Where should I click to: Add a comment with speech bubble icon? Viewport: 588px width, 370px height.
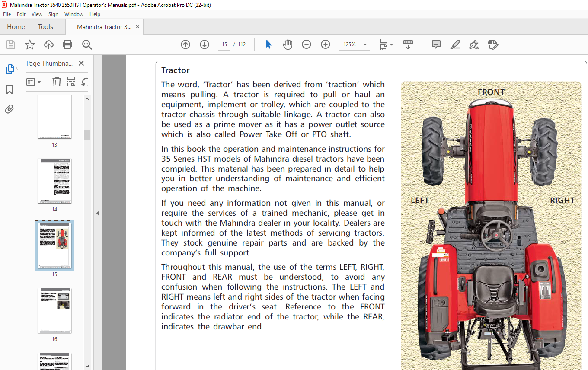click(436, 45)
